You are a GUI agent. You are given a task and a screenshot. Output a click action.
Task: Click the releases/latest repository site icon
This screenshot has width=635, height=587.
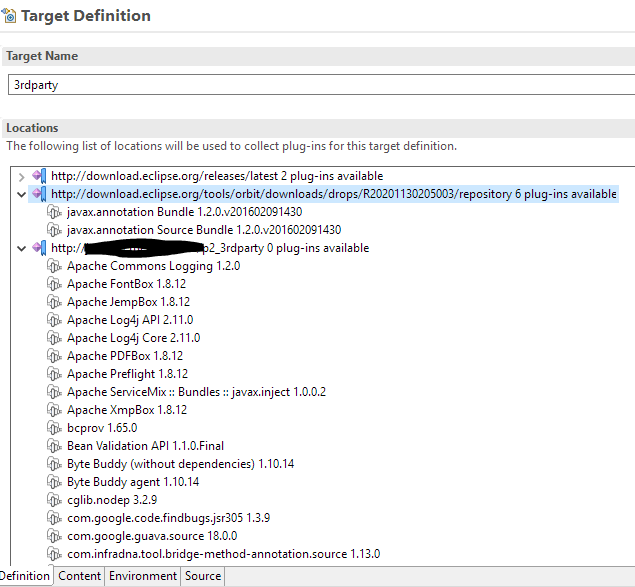(39, 176)
